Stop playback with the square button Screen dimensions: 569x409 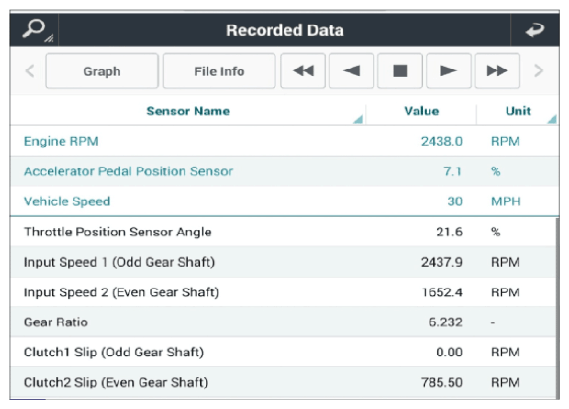pyautogui.click(x=400, y=71)
